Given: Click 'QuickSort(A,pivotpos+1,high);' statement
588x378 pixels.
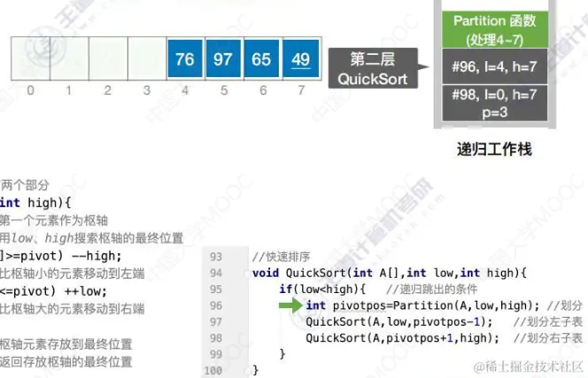Looking at the screenshot, I should pos(402,338).
